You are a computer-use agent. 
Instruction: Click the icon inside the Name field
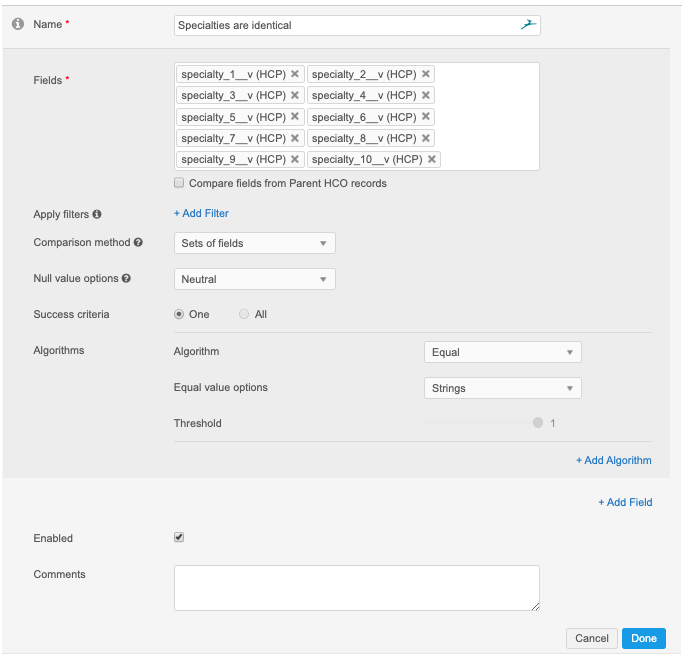click(x=529, y=24)
